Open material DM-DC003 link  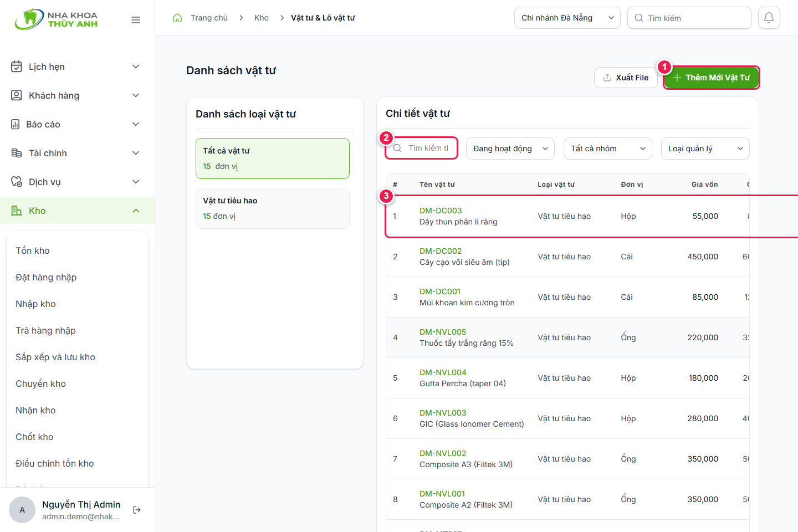(x=441, y=211)
